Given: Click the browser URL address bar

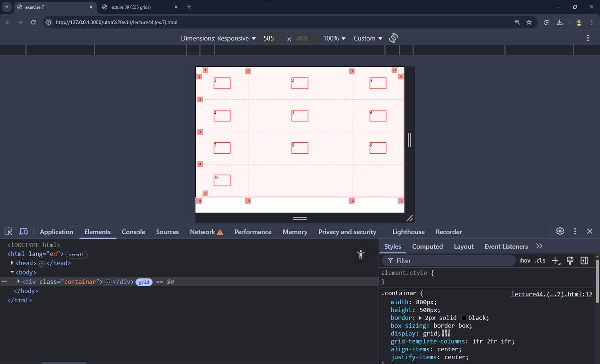Looking at the screenshot, I should [280, 22].
